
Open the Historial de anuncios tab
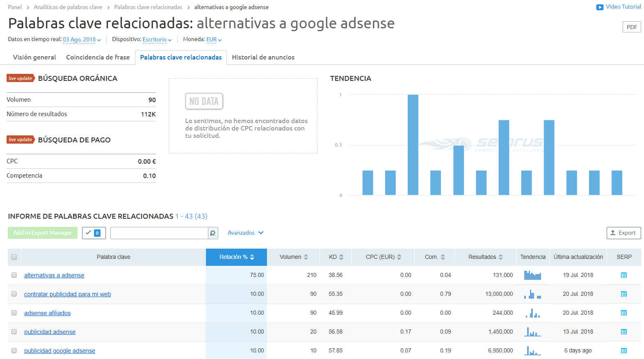pos(263,57)
